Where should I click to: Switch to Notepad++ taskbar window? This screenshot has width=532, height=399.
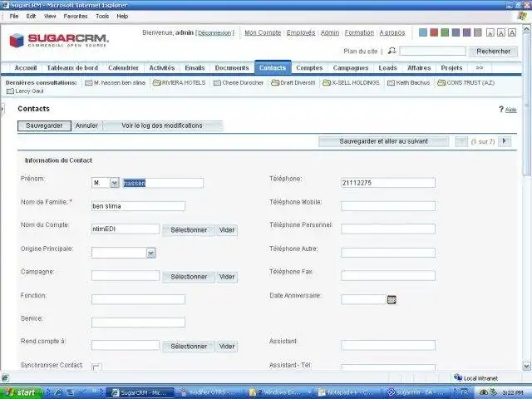(347, 392)
